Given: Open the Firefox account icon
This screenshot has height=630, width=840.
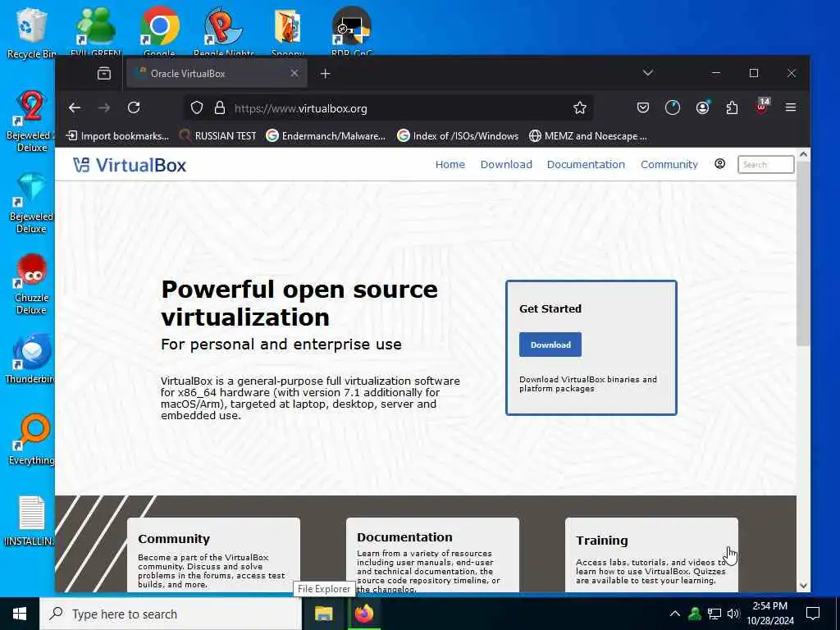Looking at the screenshot, I should point(702,107).
